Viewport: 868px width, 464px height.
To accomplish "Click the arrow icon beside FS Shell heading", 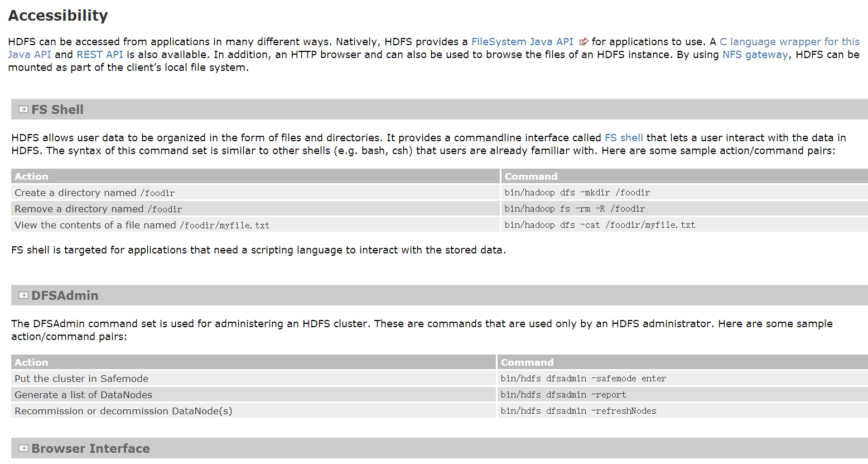I will click(x=23, y=109).
